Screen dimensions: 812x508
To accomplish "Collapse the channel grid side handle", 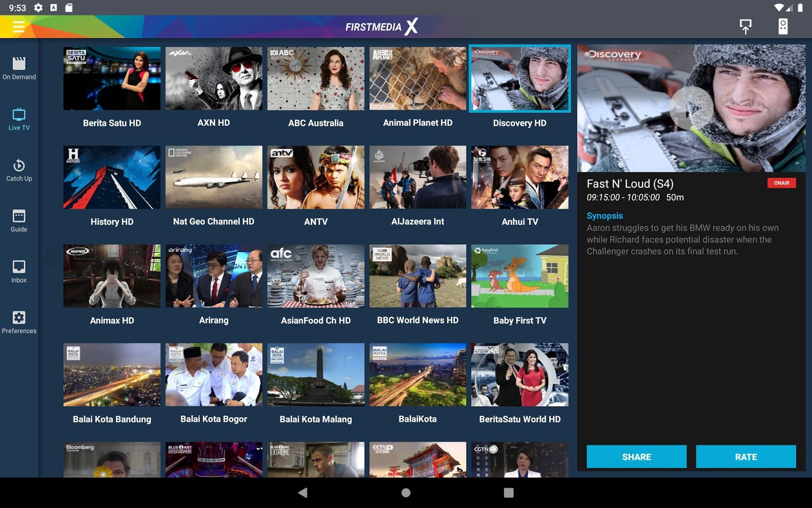I will pos(50,258).
